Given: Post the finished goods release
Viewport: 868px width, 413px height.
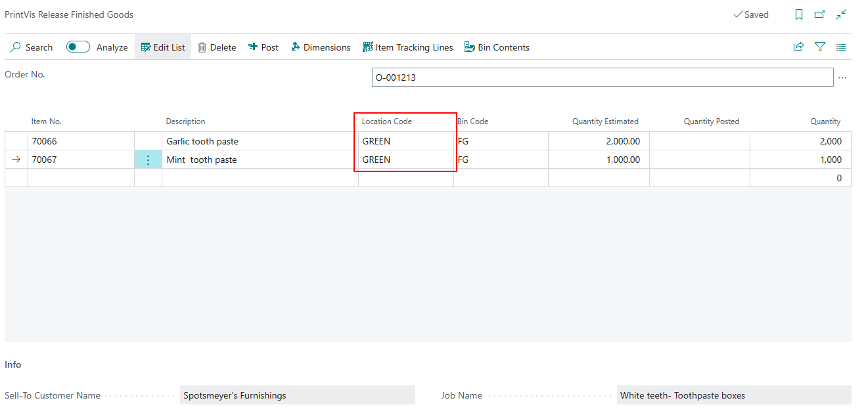Looking at the screenshot, I should [x=263, y=47].
